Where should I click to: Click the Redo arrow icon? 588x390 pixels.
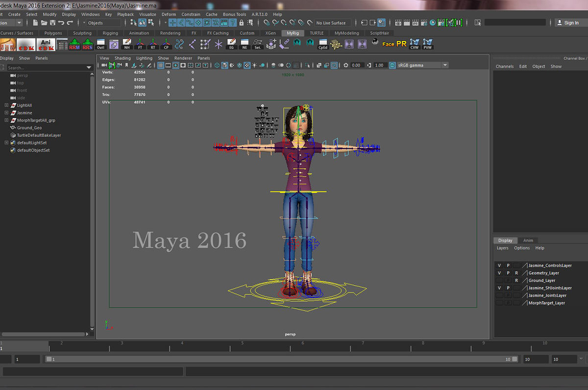click(70, 23)
